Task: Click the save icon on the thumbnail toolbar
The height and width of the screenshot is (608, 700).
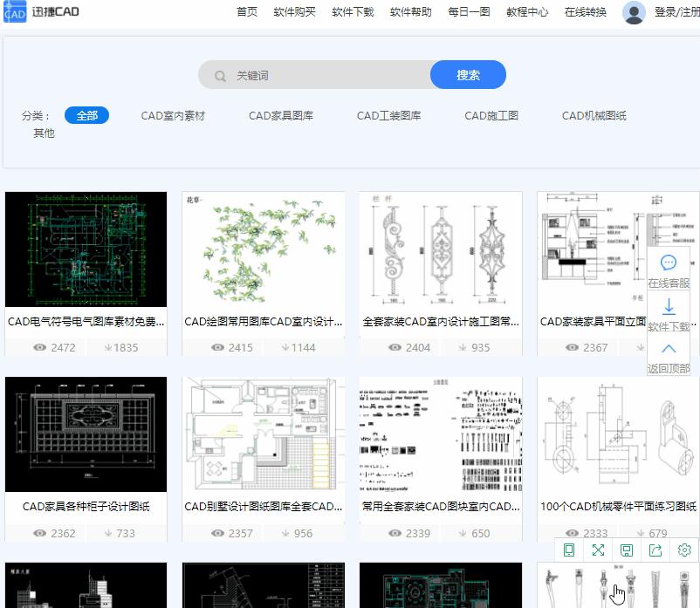Action: click(x=625, y=550)
